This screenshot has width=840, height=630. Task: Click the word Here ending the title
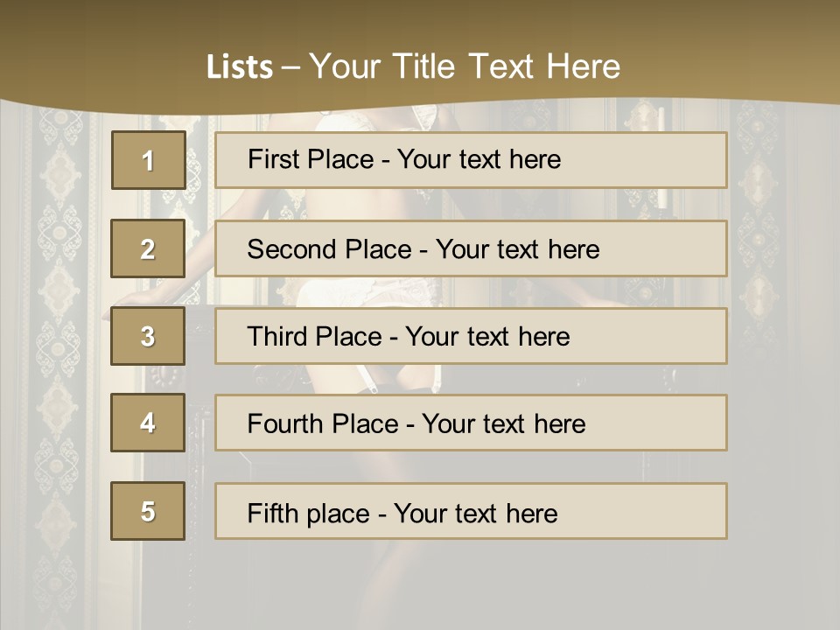pyautogui.click(x=584, y=66)
